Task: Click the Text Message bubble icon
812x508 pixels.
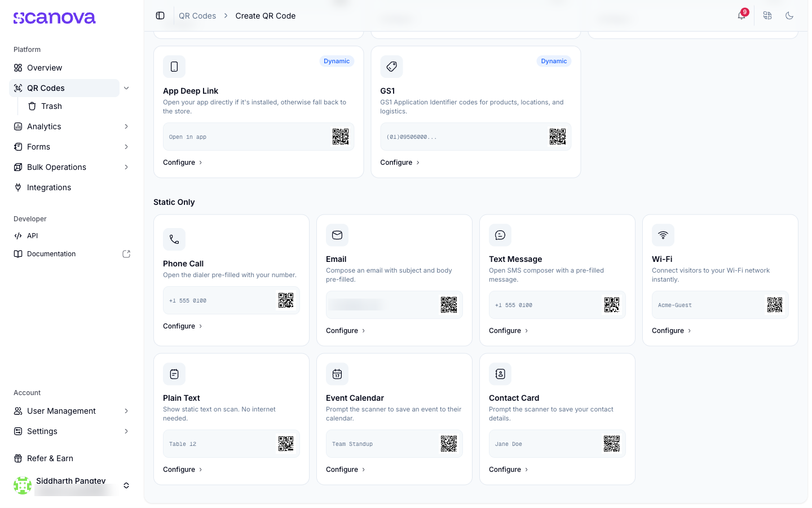Action: point(500,235)
